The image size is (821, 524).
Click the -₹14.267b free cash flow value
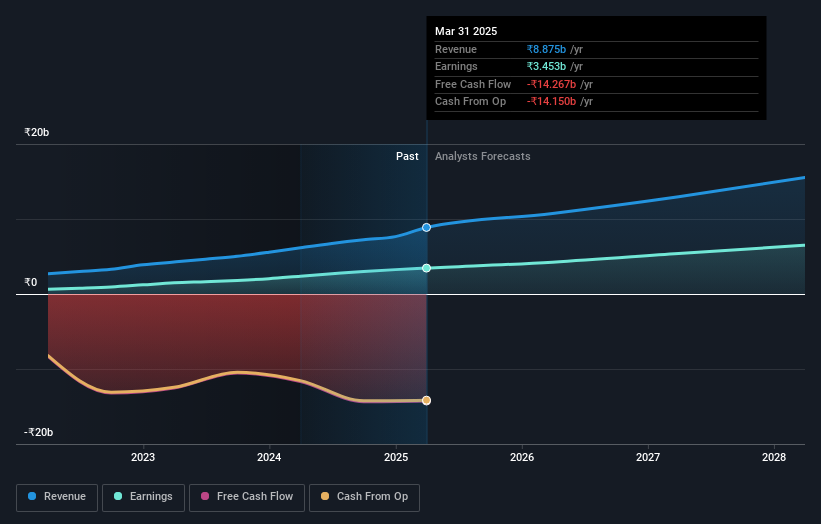(x=551, y=84)
